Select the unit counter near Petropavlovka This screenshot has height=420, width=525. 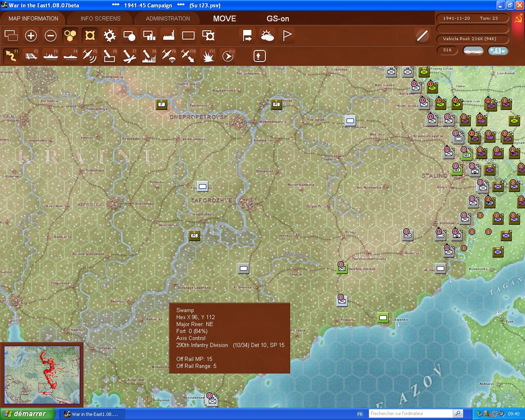click(350, 121)
